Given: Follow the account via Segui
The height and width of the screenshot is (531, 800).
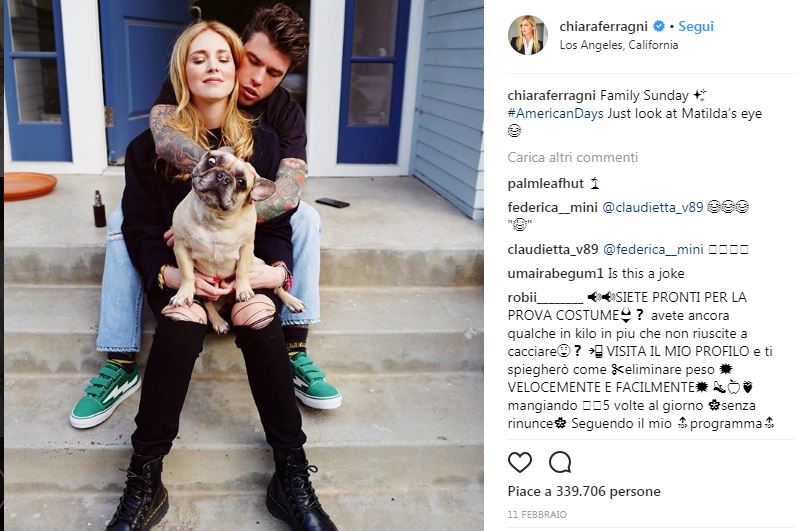Looking at the screenshot, I should [695, 27].
